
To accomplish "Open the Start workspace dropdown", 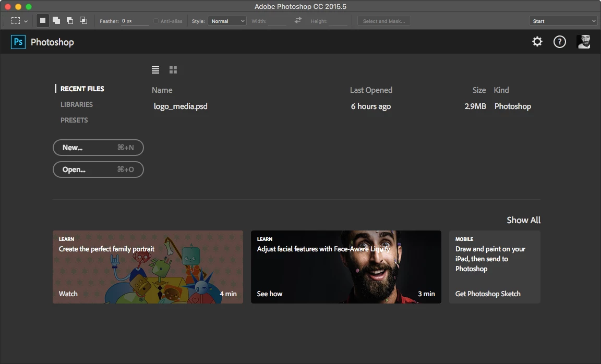I will pos(563,21).
